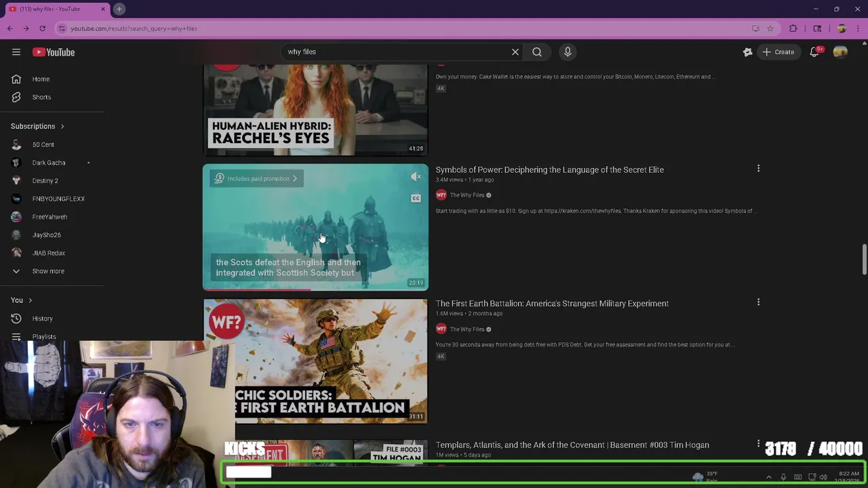
Task: Click The Why Files avatar beside First Earth Battalion
Action: point(441,329)
